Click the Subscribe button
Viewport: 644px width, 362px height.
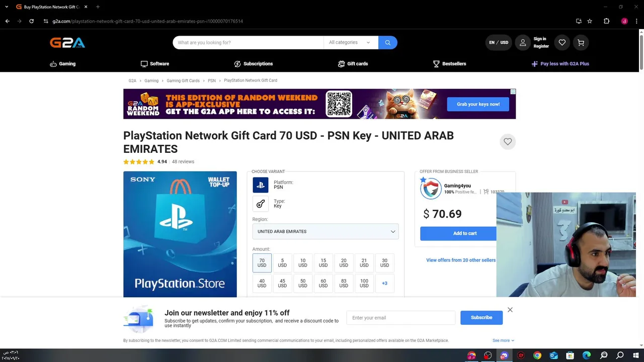[x=481, y=318]
